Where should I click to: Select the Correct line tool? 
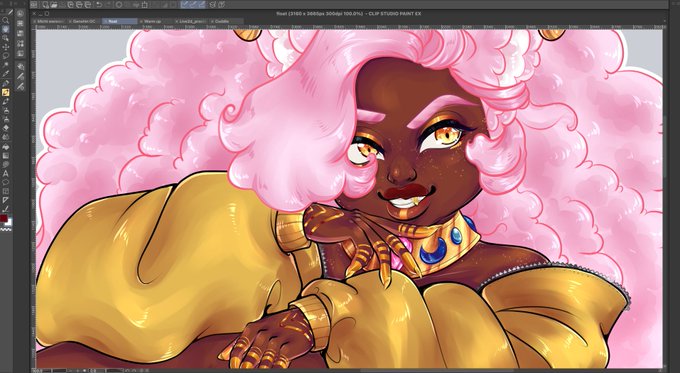click(x=6, y=209)
